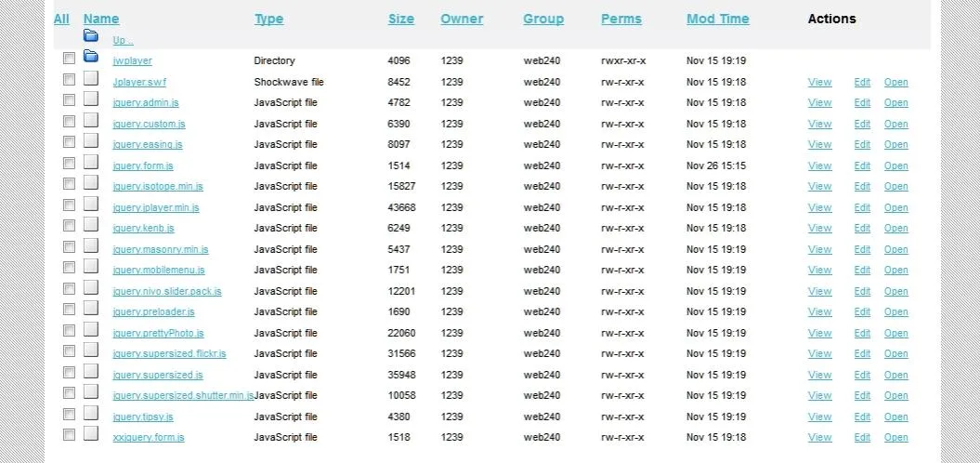
Task: Click the Up folder icon
Action: pos(91,35)
